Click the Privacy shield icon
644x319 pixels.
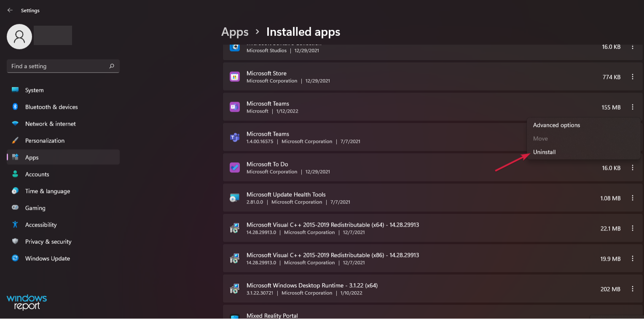tap(15, 241)
